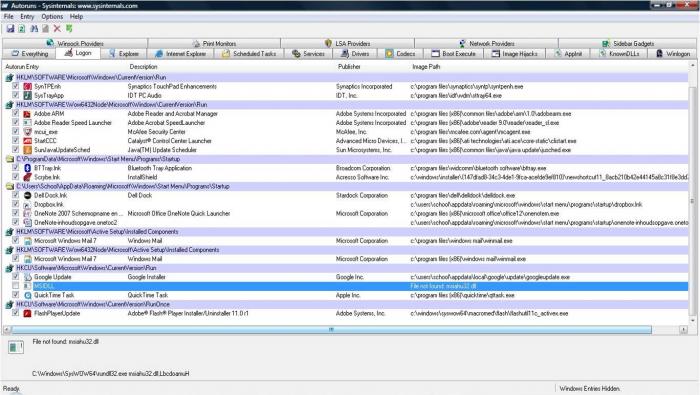Screen dimensions: 700x395
Task: Click the Startup folder icon for C:\ProgramData
Action: point(10,159)
